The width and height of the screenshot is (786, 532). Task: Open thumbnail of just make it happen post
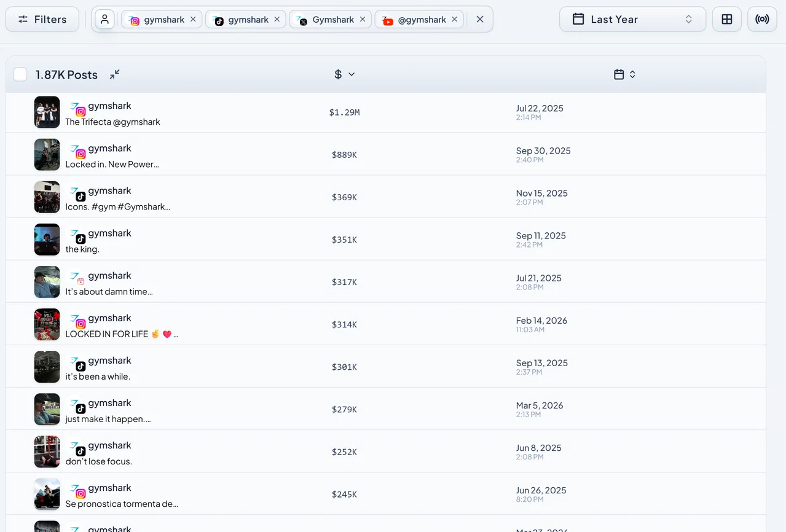coord(47,409)
